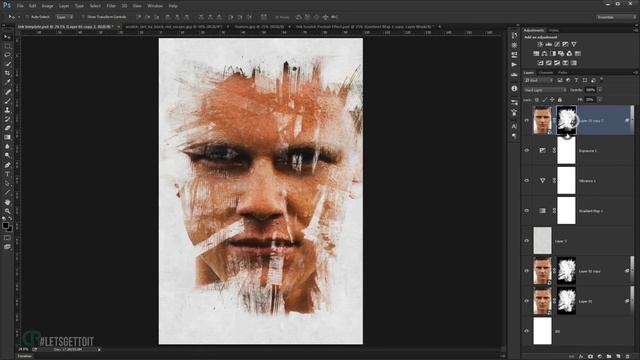Hide the Layer 01 copy layer

pos(527,271)
